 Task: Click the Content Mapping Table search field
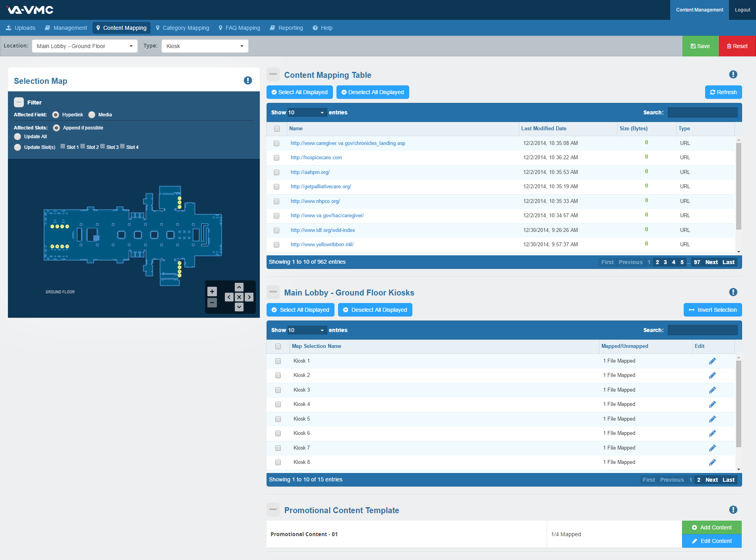point(702,113)
